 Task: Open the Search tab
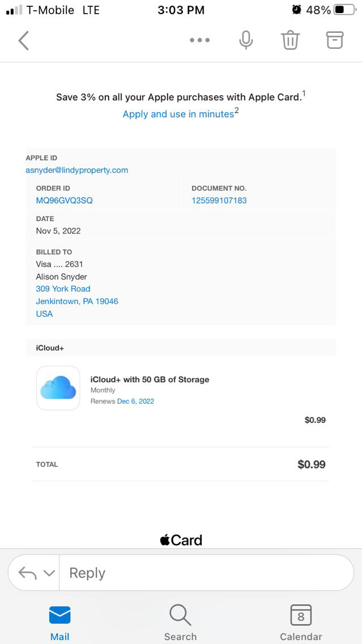point(180,622)
